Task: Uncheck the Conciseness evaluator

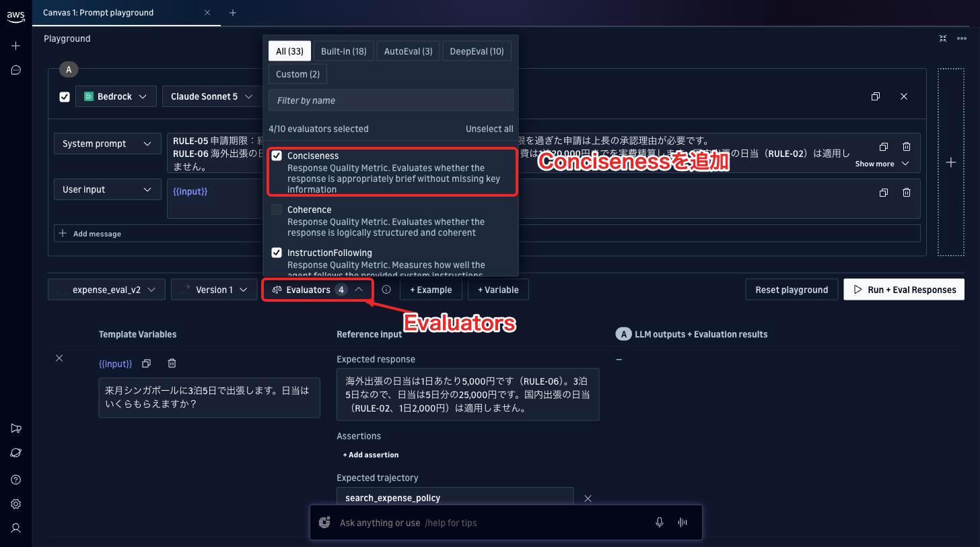Action: 277,156
